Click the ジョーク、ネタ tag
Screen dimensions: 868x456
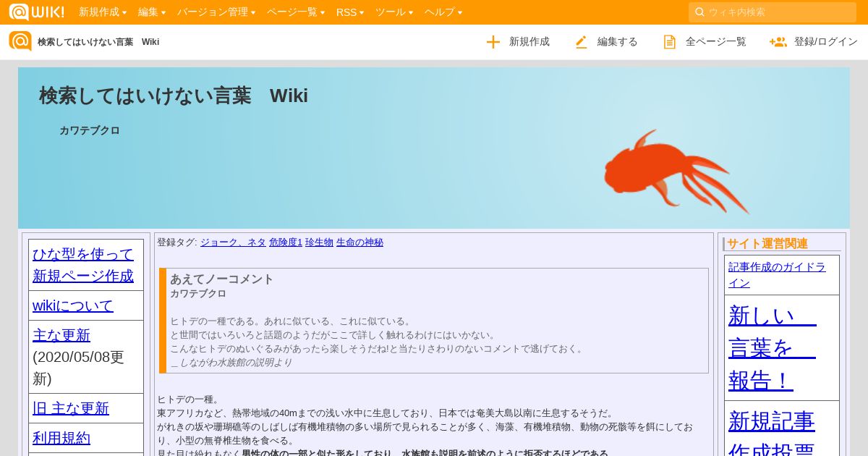coord(233,242)
